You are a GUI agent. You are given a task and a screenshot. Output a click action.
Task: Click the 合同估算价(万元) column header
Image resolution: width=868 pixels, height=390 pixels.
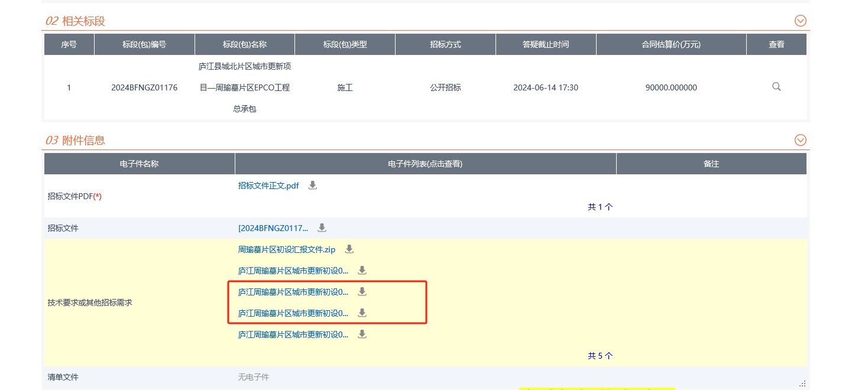[x=671, y=44]
